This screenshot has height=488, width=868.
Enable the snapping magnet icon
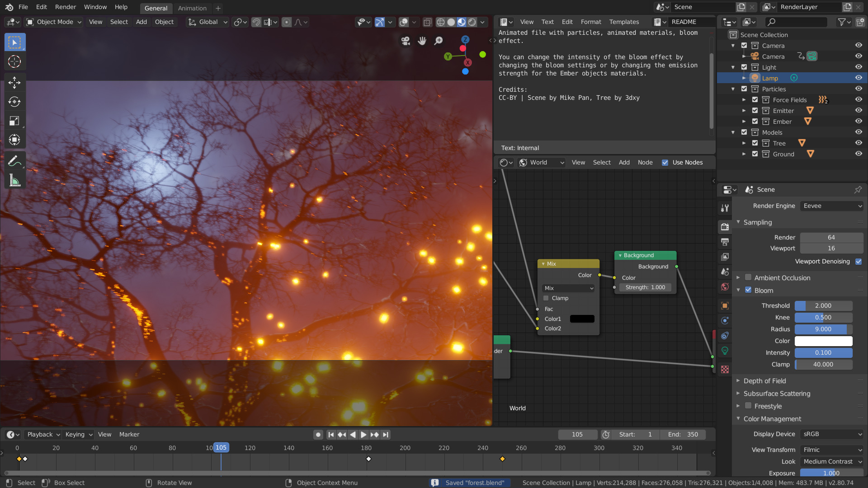coord(256,22)
